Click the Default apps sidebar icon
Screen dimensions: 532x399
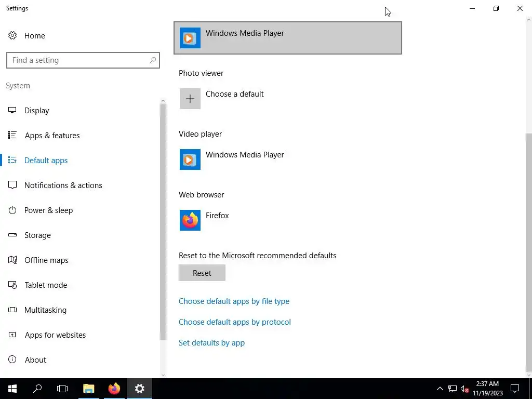12,160
